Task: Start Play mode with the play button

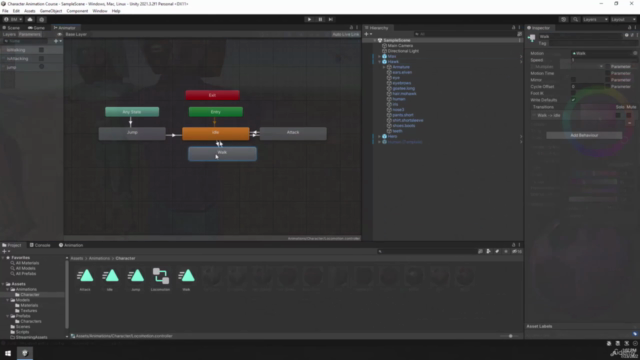Action: tap(309, 19)
